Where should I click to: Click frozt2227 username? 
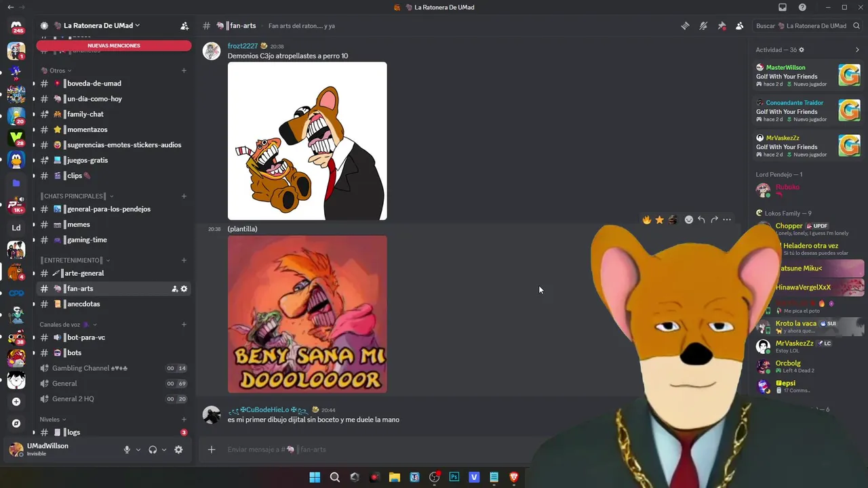coord(243,46)
